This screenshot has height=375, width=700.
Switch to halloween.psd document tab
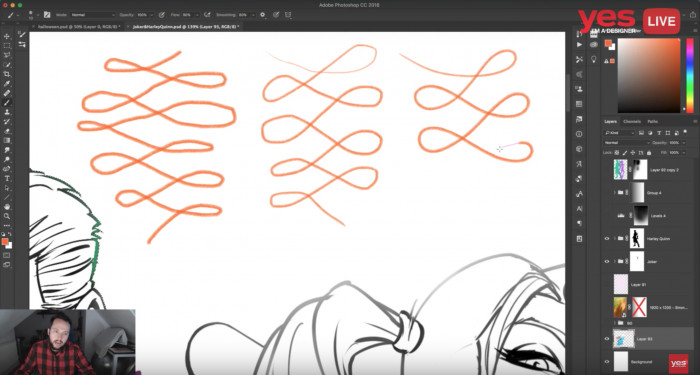(x=79, y=27)
